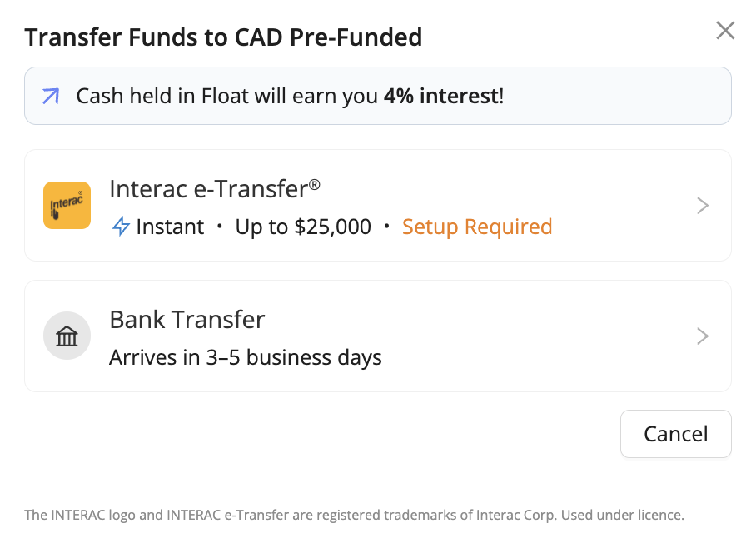This screenshot has height=543, width=756.
Task: Select the Bank Transfer payment method
Action: 378,336
